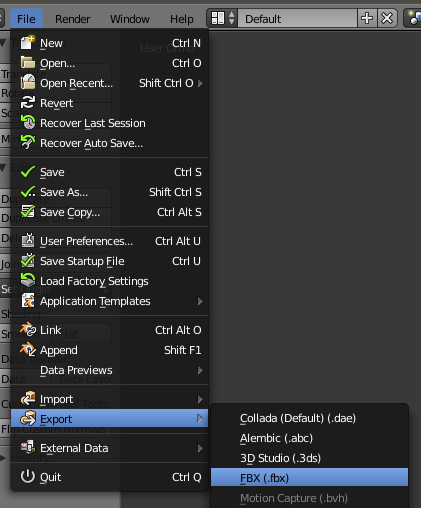The image size is (421, 508).
Task: Click the New file icon
Action: point(28,43)
